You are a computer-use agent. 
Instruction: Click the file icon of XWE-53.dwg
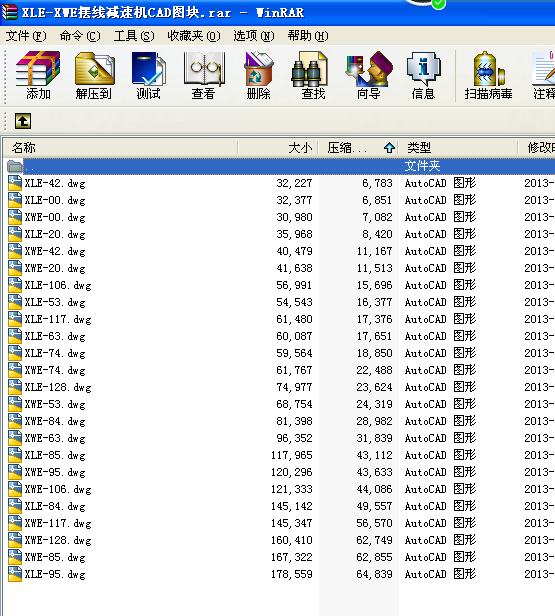pos(15,404)
